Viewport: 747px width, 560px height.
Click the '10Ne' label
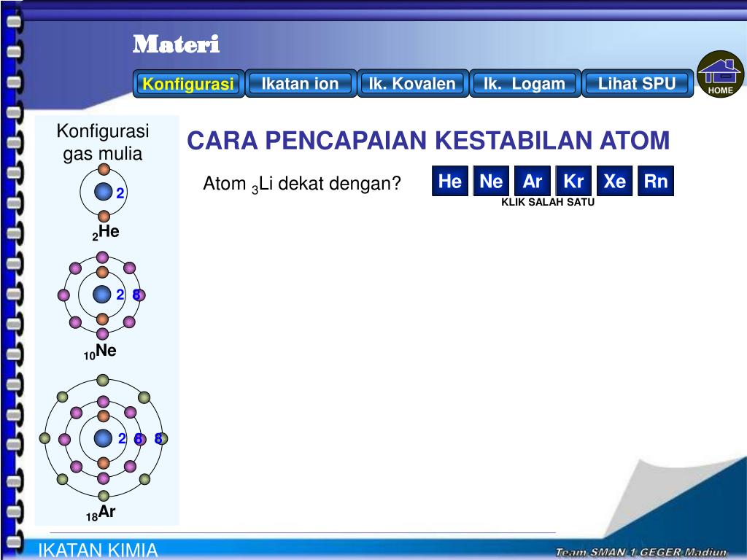click(x=100, y=352)
